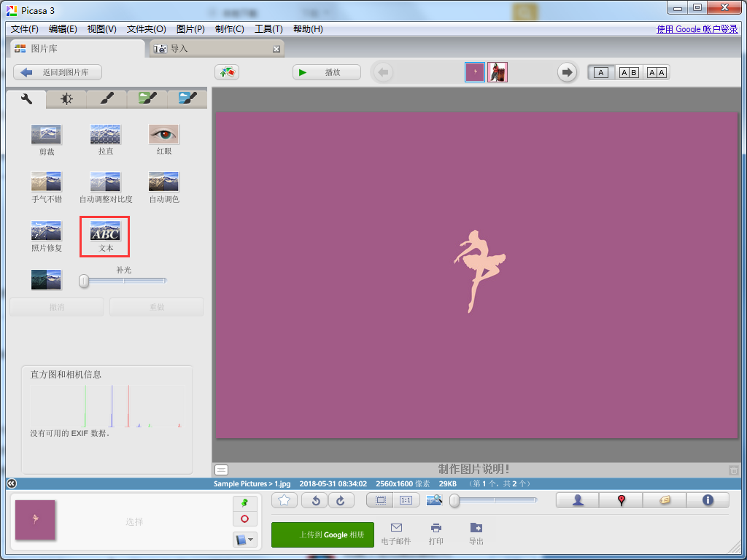Open the 使用 Google 帐户登录 link
This screenshot has height=560, width=747.
click(x=697, y=28)
